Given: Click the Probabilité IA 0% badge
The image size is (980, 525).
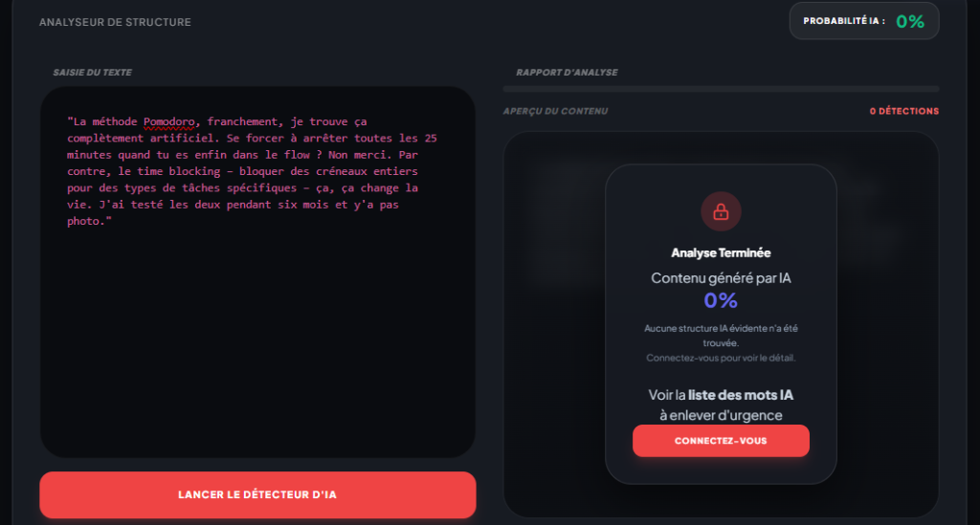Looking at the screenshot, I should click(864, 21).
